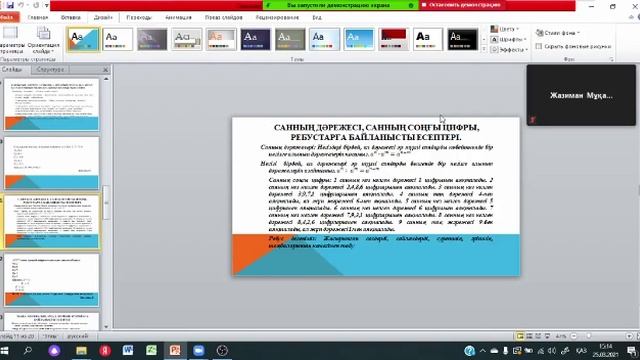The width and height of the screenshot is (640, 360).
Task: Open the Стили фона dropdown
Action: tap(558, 33)
